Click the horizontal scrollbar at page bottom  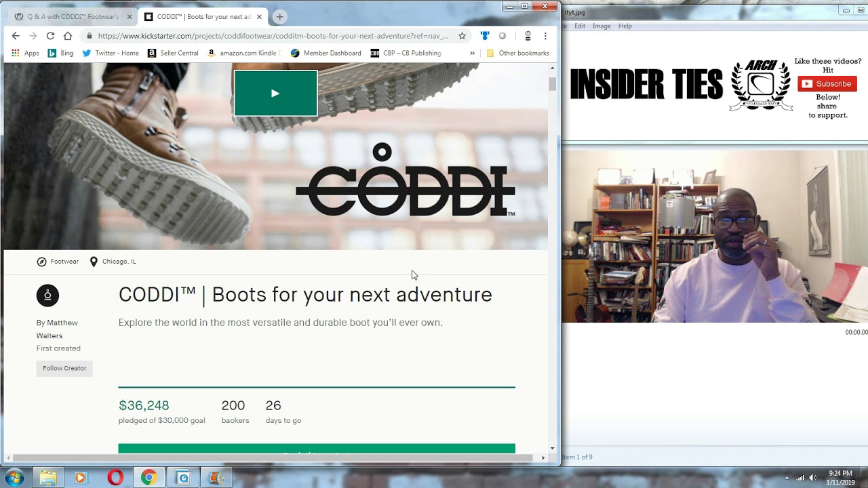pos(271,458)
